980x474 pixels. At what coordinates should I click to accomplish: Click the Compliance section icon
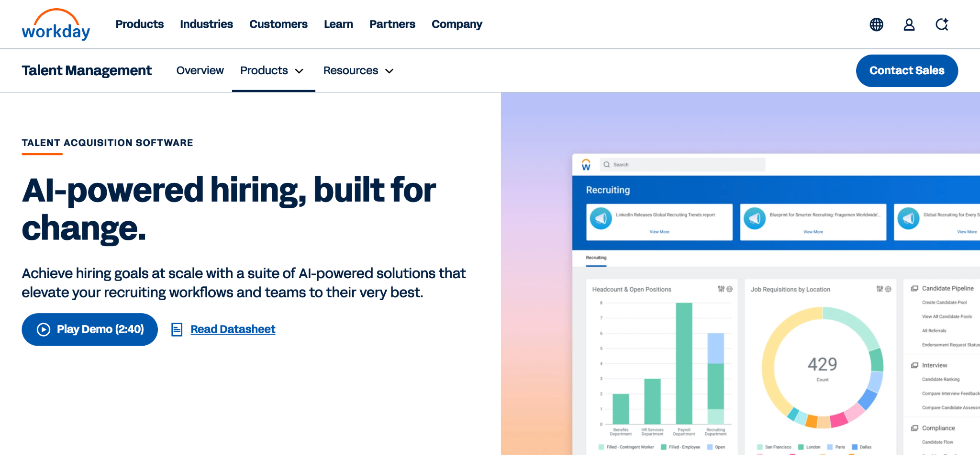click(x=914, y=428)
